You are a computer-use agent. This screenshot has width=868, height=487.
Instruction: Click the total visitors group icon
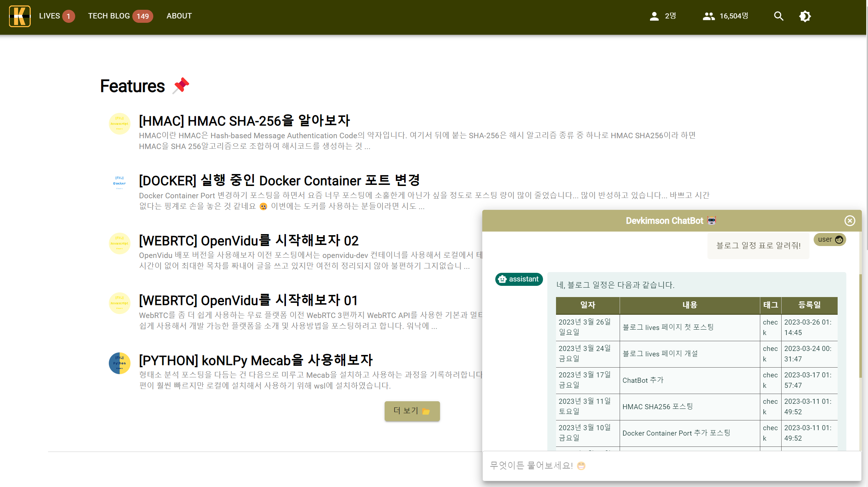click(x=708, y=16)
